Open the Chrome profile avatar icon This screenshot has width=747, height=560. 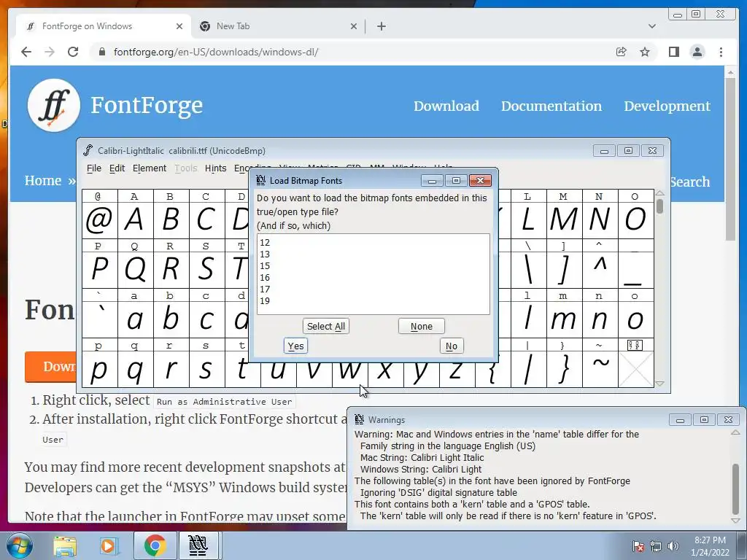pyautogui.click(x=697, y=52)
